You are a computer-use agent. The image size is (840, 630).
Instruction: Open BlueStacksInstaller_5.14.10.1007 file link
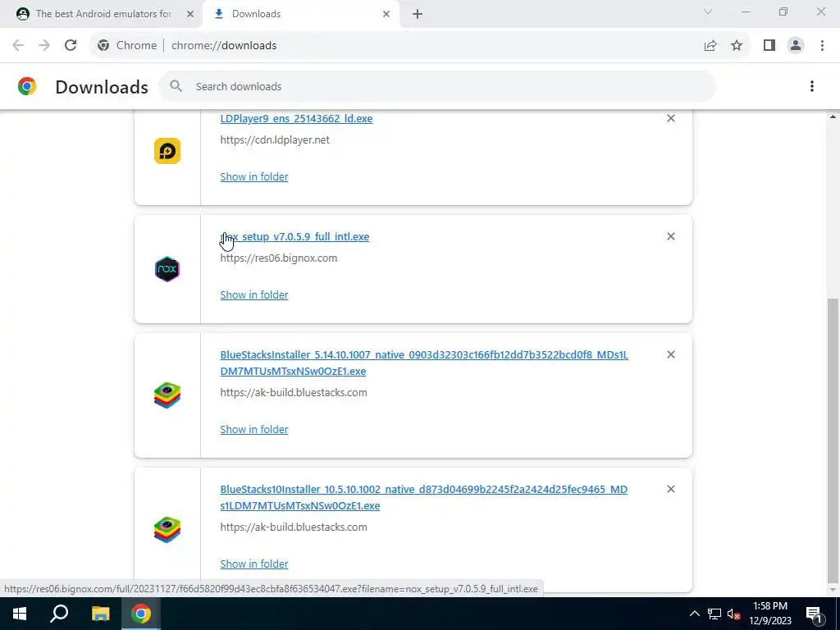pyautogui.click(x=424, y=363)
